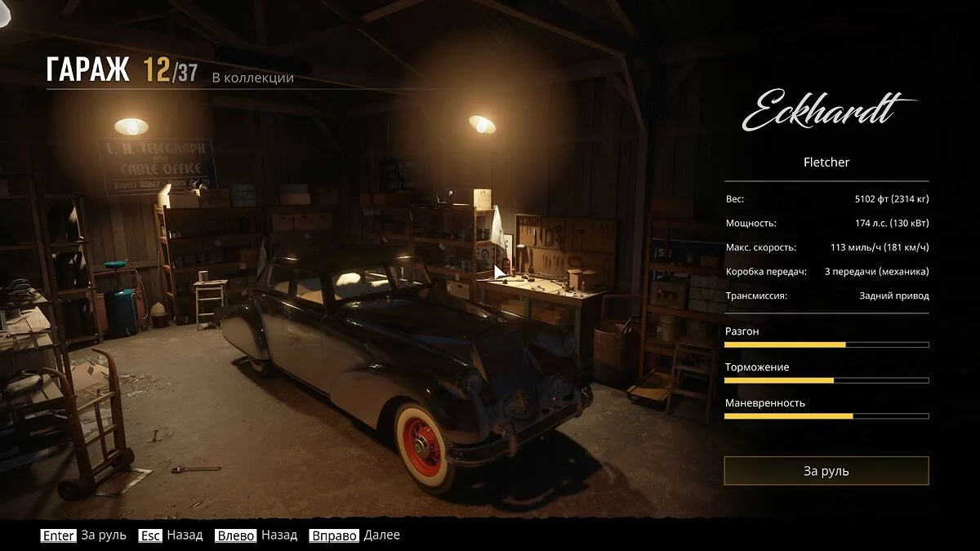Click the 'Разгон' stat bar

pyautogui.click(x=826, y=345)
